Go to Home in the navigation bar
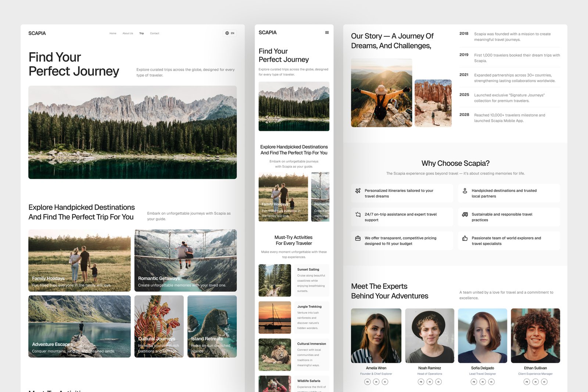 [113, 33]
